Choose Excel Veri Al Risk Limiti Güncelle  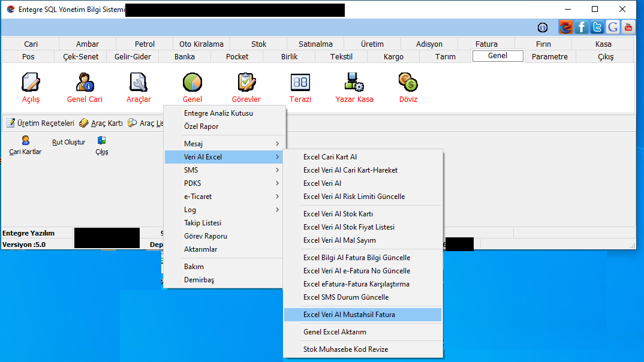coord(363,196)
